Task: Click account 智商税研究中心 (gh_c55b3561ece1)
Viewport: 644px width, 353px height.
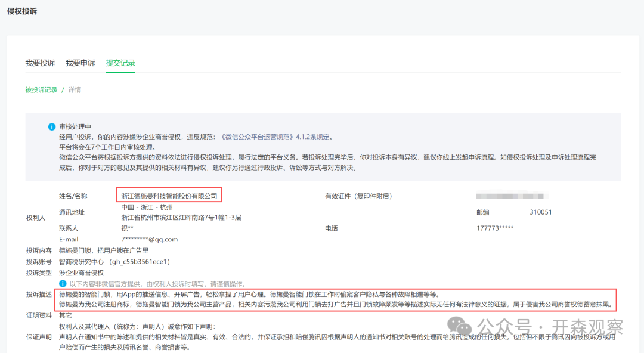Action: pos(114,261)
